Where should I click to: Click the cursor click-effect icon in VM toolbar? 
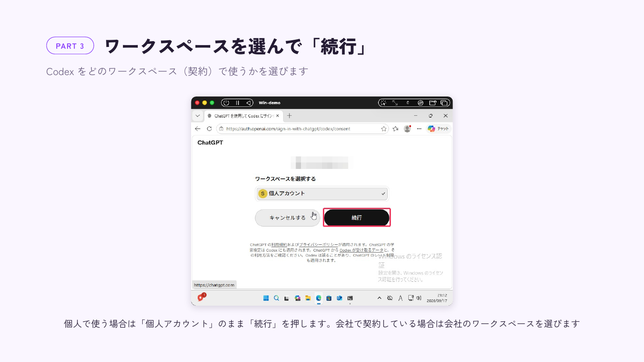click(x=383, y=103)
